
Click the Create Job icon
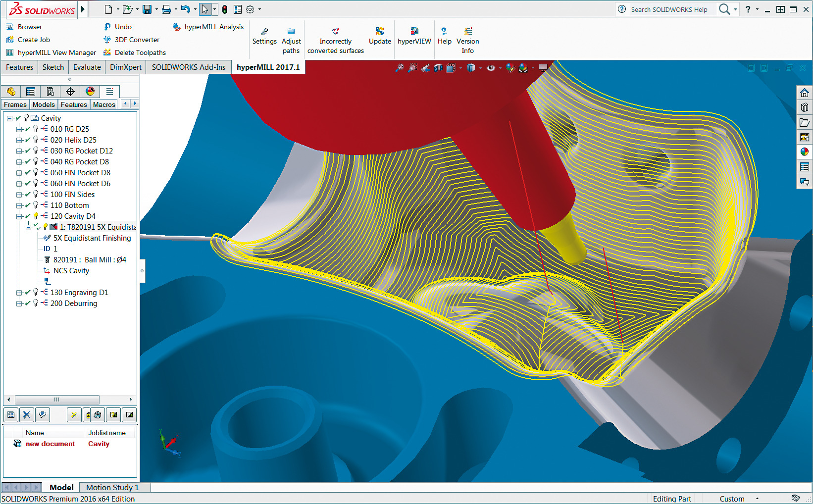pyautogui.click(x=10, y=40)
